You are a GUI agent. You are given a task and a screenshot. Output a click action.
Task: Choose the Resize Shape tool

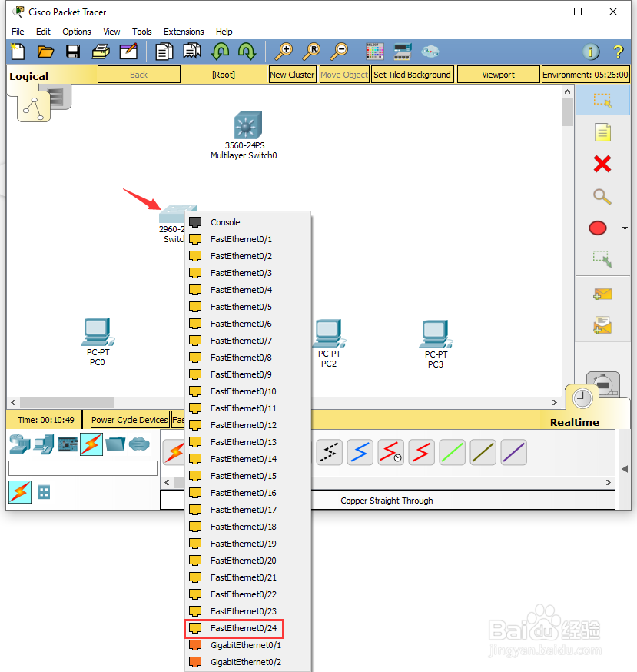click(602, 259)
